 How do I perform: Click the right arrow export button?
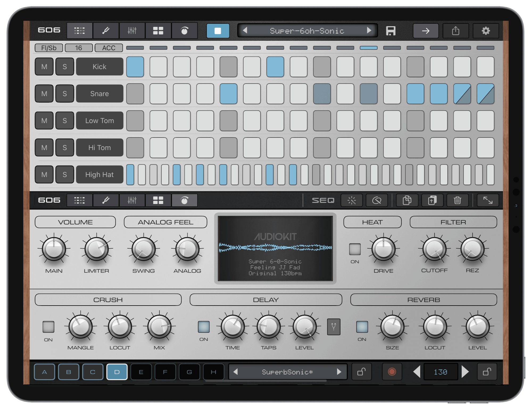point(426,31)
